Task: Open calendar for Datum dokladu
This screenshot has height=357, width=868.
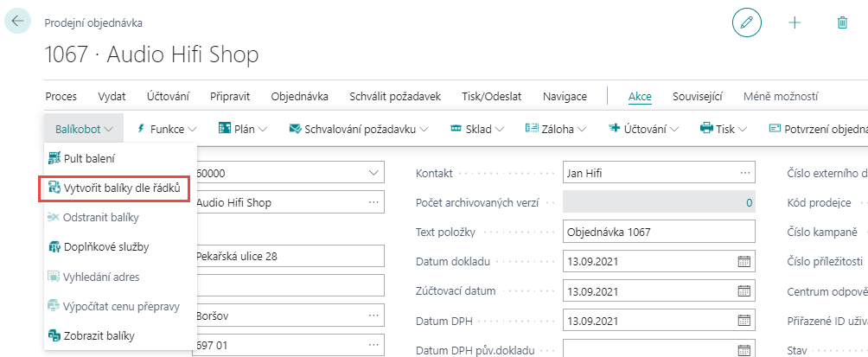Action: [744, 262]
